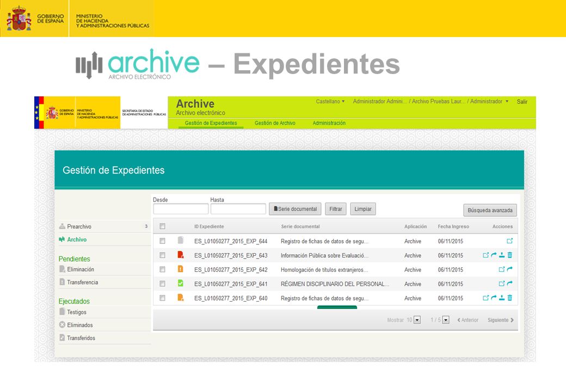The height and width of the screenshot is (392, 566).
Task: Open Eliminados under Ejecutados
Action: tap(80, 325)
